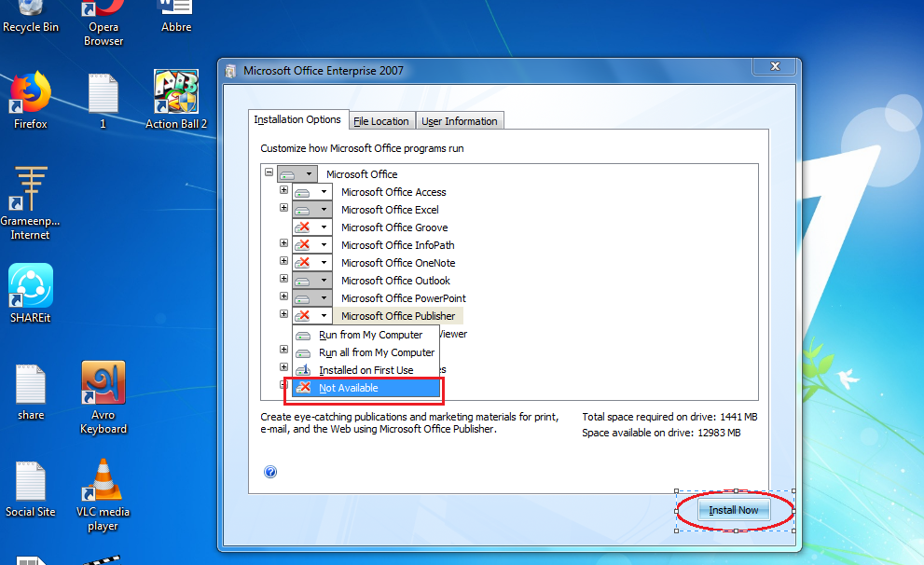This screenshot has width=924, height=565.
Task: Expand the Microsoft Office InfoPath node
Action: [283, 243]
